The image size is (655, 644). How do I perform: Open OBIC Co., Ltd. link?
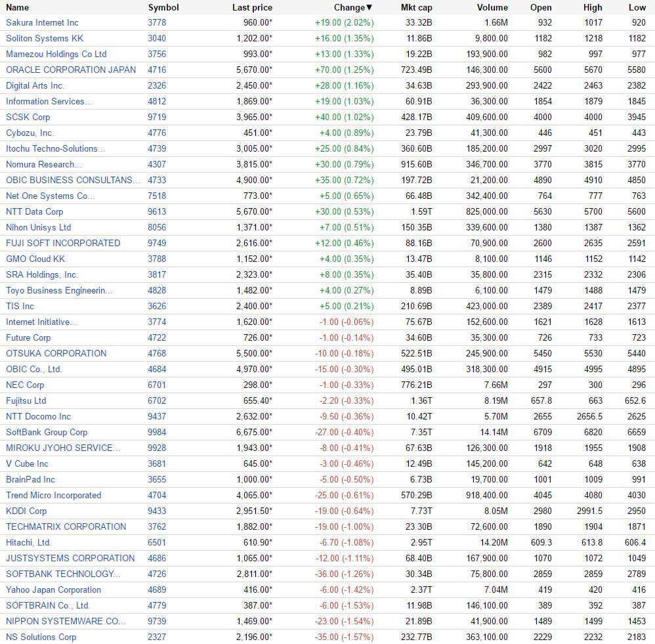[34, 370]
